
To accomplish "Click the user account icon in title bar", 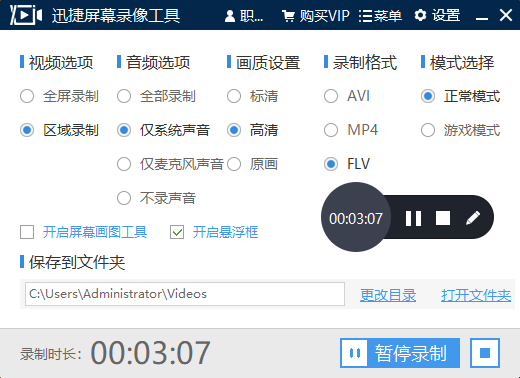I will [230, 16].
